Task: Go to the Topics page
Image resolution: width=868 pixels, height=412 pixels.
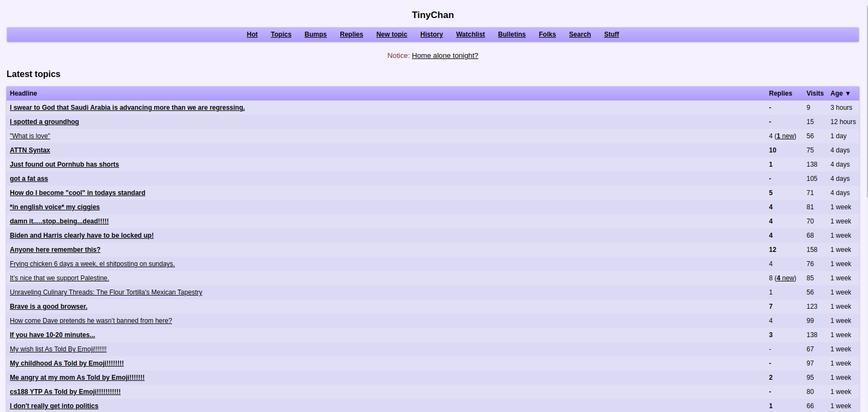Action: pyautogui.click(x=281, y=34)
